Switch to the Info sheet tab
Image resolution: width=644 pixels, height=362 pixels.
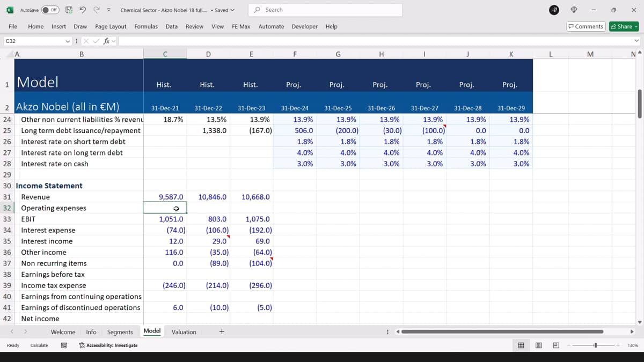pos(91,332)
